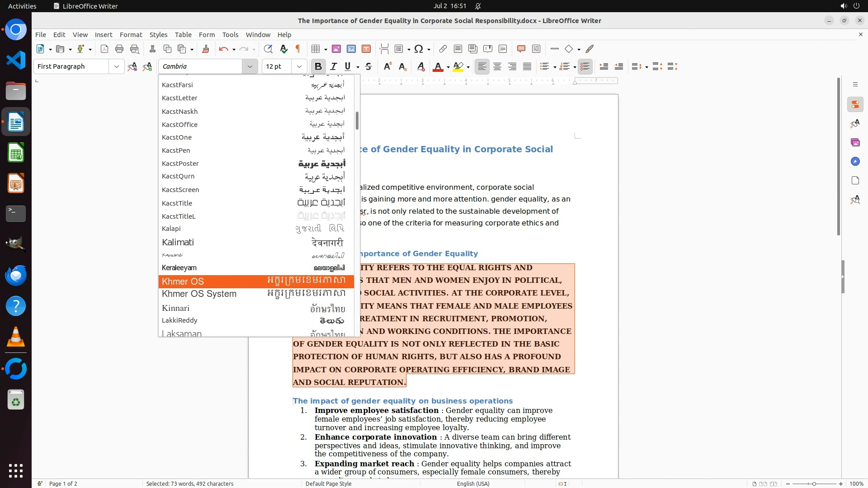
Task: Click the Insert Hyperlink icon
Action: 443,49
